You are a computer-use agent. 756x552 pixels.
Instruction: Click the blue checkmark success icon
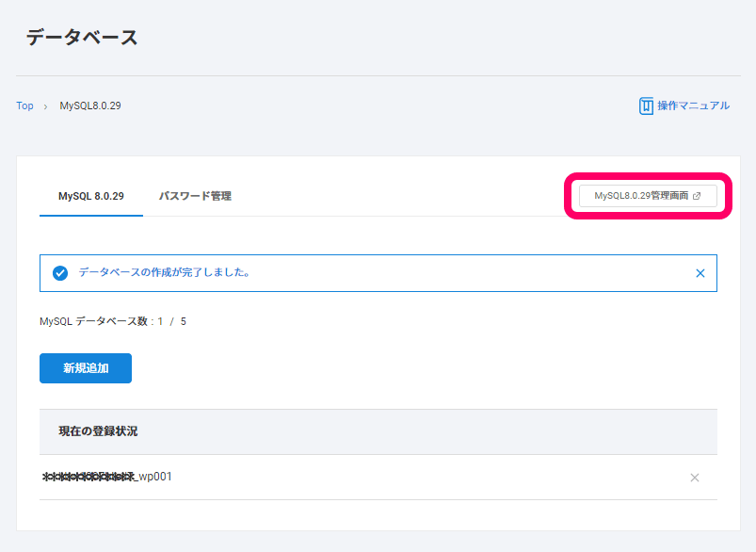pyautogui.click(x=60, y=273)
